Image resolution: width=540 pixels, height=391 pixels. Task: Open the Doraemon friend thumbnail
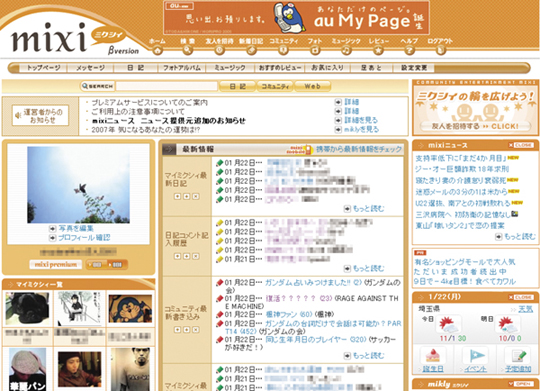pos(130,308)
